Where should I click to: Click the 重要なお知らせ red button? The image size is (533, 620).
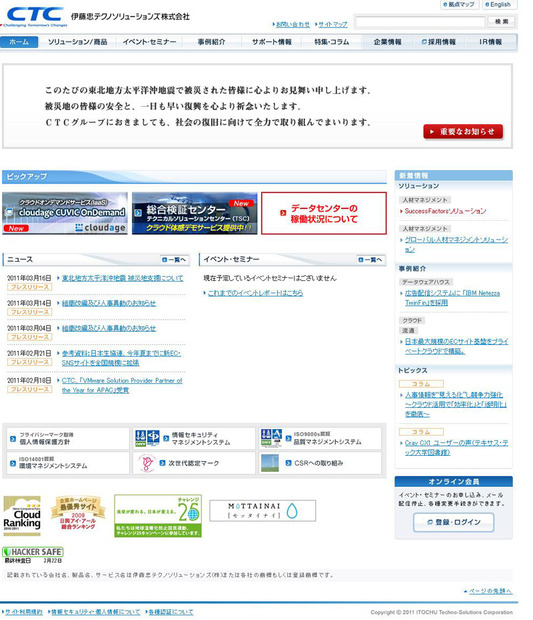[463, 132]
